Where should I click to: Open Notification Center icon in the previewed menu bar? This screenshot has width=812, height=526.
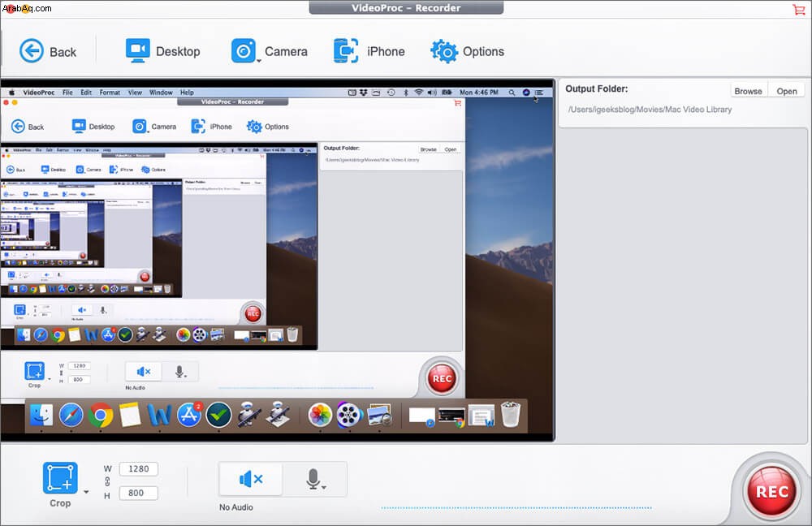[539, 93]
